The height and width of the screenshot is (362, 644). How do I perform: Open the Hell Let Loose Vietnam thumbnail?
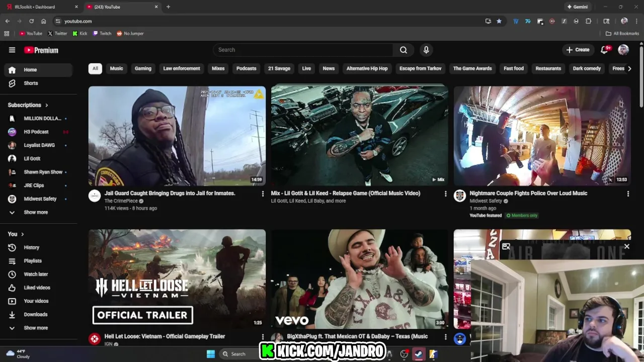(177, 279)
